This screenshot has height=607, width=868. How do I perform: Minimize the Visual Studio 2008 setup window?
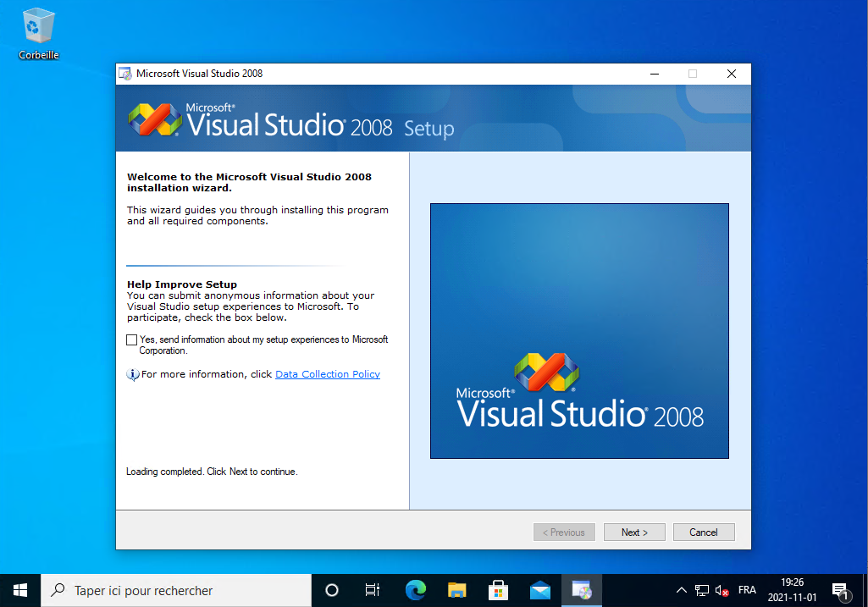654,74
